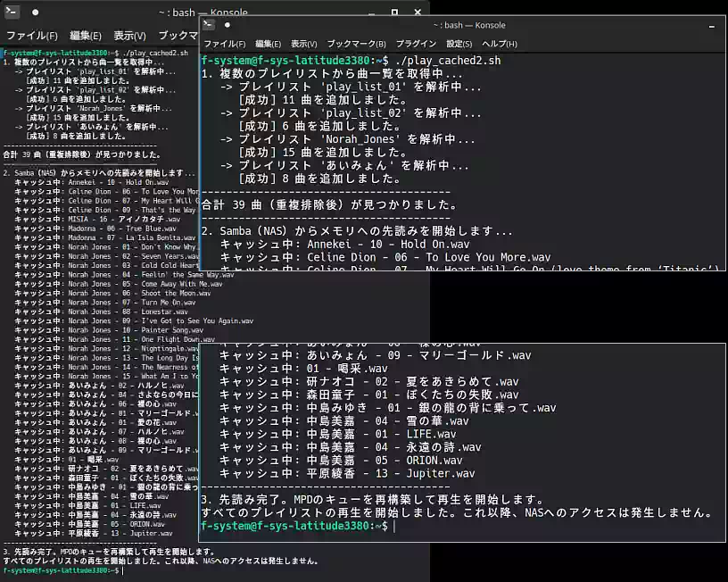Click the Konsole terminal icon in front window titlebar
This screenshot has width=728, height=582.
210,25
